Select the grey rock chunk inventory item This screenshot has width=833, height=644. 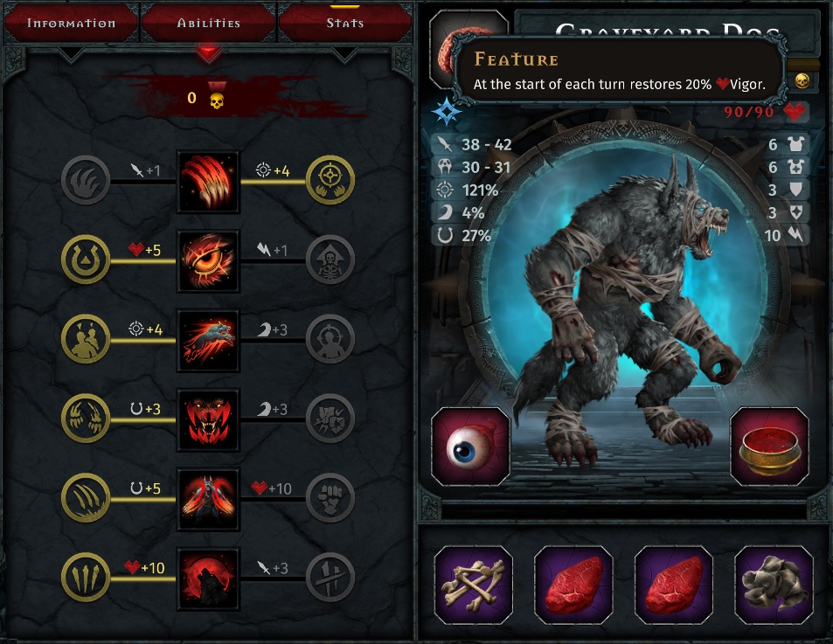[x=774, y=585]
